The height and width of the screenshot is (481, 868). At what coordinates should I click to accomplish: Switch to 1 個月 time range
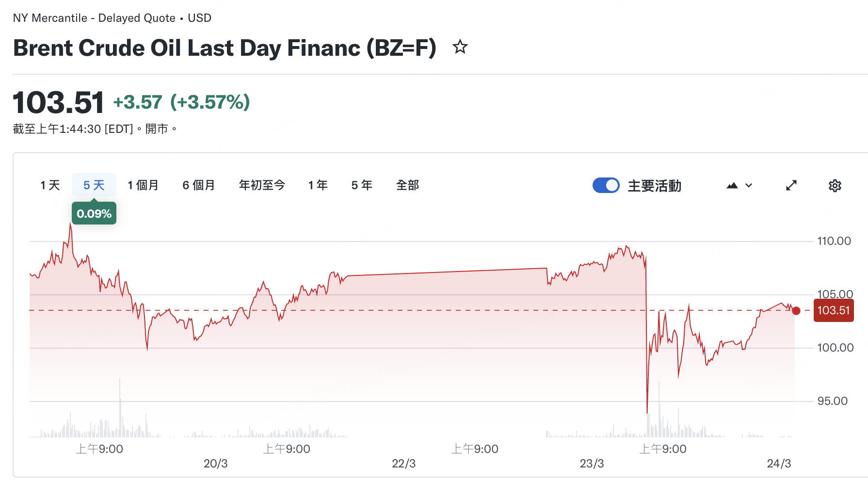pyautogui.click(x=143, y=185)
